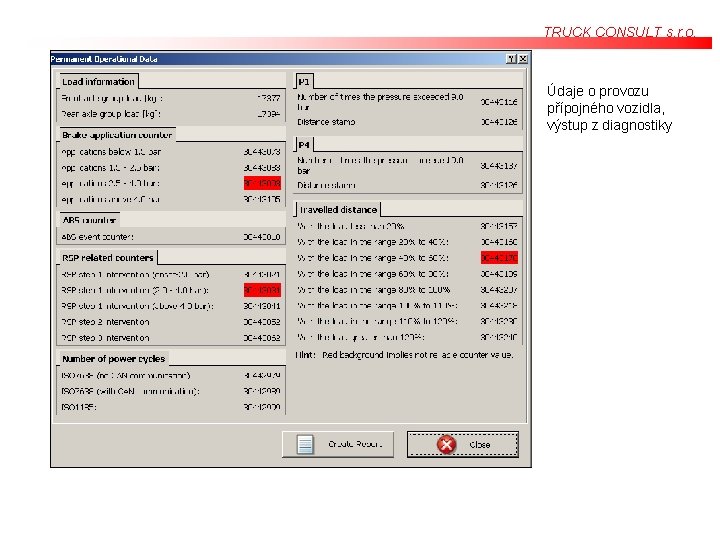Select the Rear axle group load row label
Viewport: 720px width, 540px height.
pyautogui.click(x=111, y=113)
